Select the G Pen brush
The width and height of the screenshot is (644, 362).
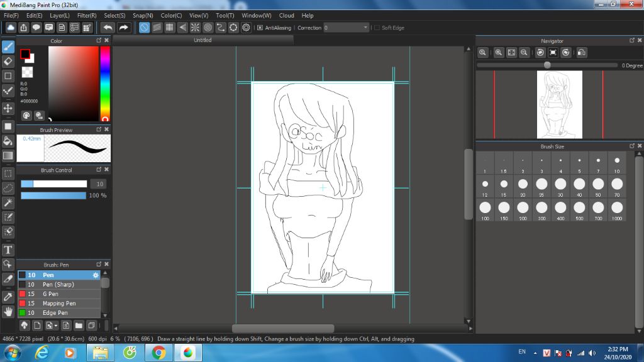tap(50, 294)
